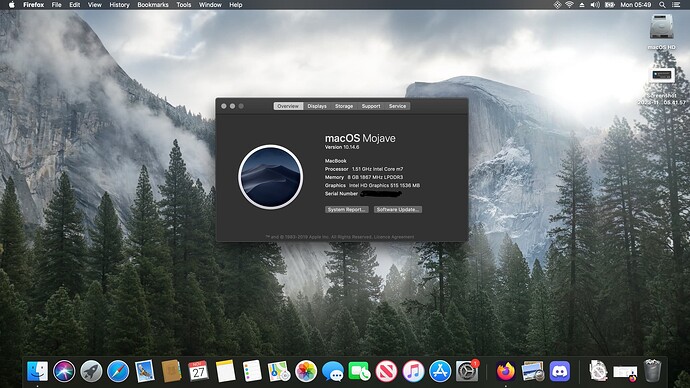Viewport: 690px width, 388px height.
Task: Click '1.51 GHz Intel Core m7' text
Action: click(x=378, y=169)
